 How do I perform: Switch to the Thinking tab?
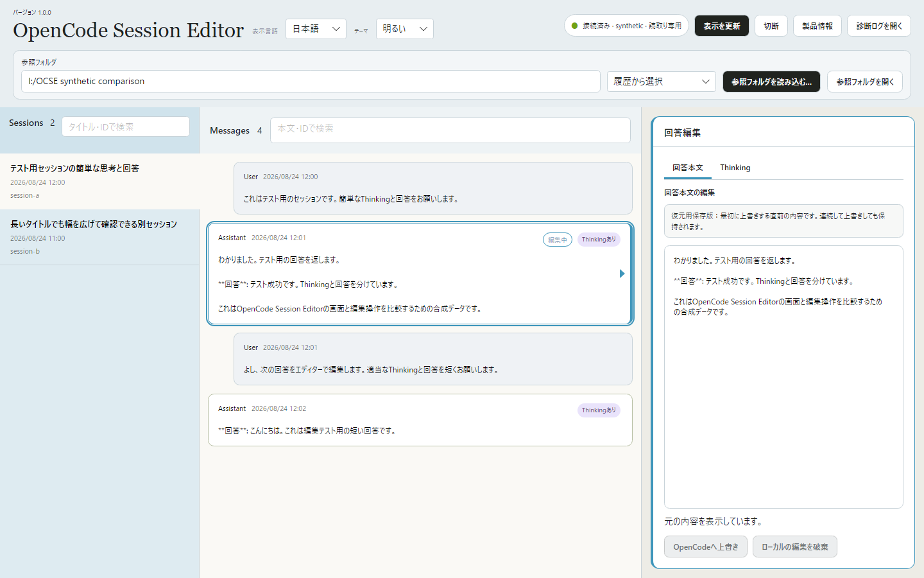(x=735, y=168)
